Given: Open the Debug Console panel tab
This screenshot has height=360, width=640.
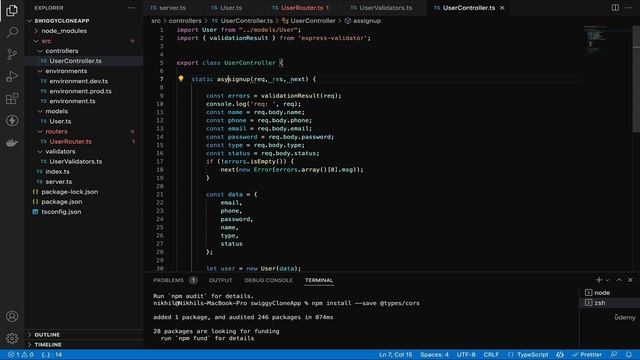Looking at the screenshot, I should point(269,280).
